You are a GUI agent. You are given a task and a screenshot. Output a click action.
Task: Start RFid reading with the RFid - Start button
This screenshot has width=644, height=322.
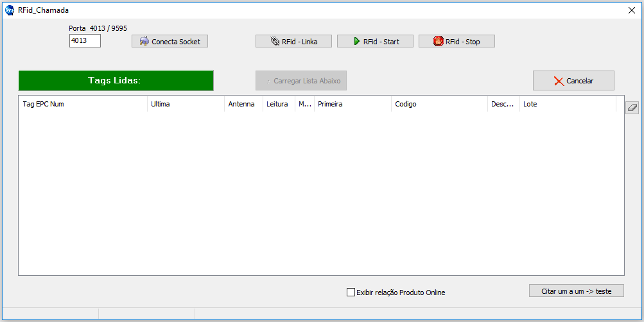coord(375,41)
